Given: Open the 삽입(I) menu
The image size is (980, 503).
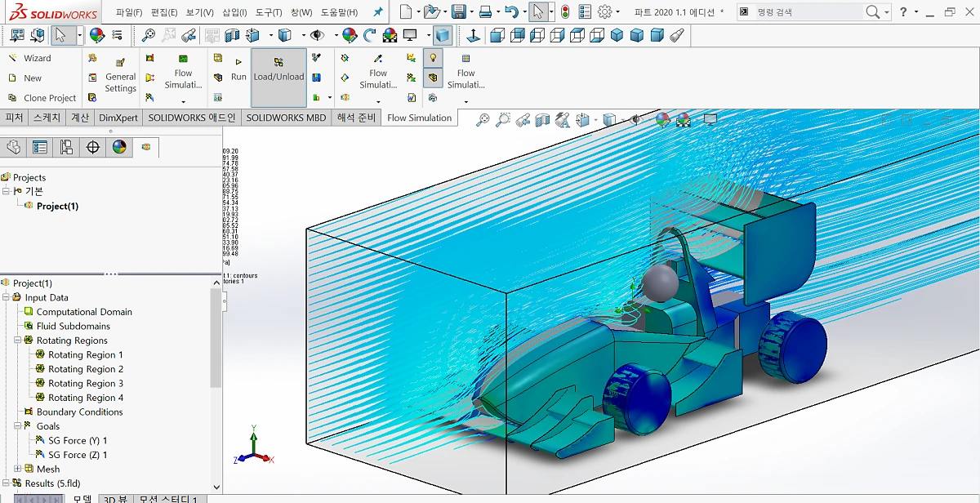Looking at the screenshot, I should pos(234,12).
